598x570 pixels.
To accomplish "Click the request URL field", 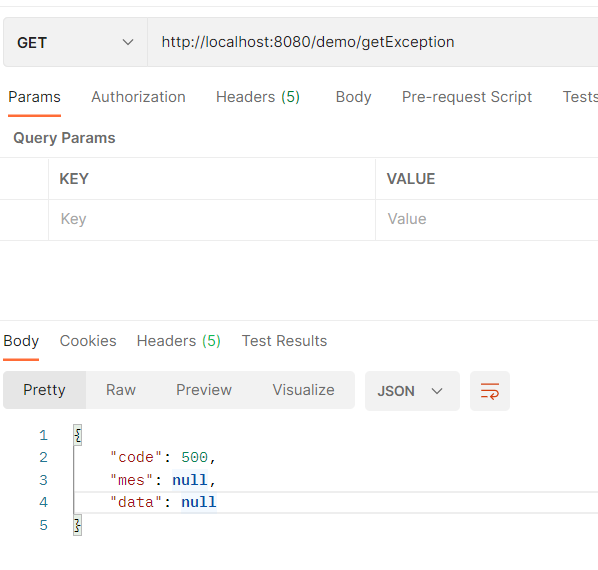I will click(373, 42).
